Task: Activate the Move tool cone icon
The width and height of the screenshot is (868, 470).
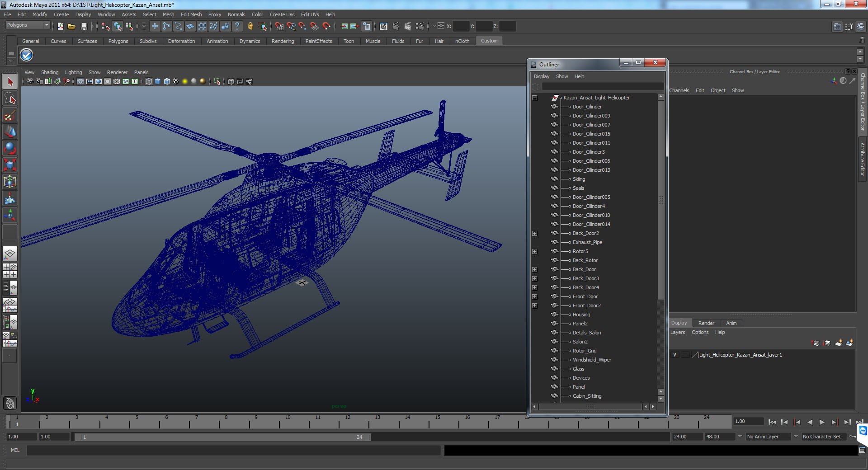Action: point(10,132)
